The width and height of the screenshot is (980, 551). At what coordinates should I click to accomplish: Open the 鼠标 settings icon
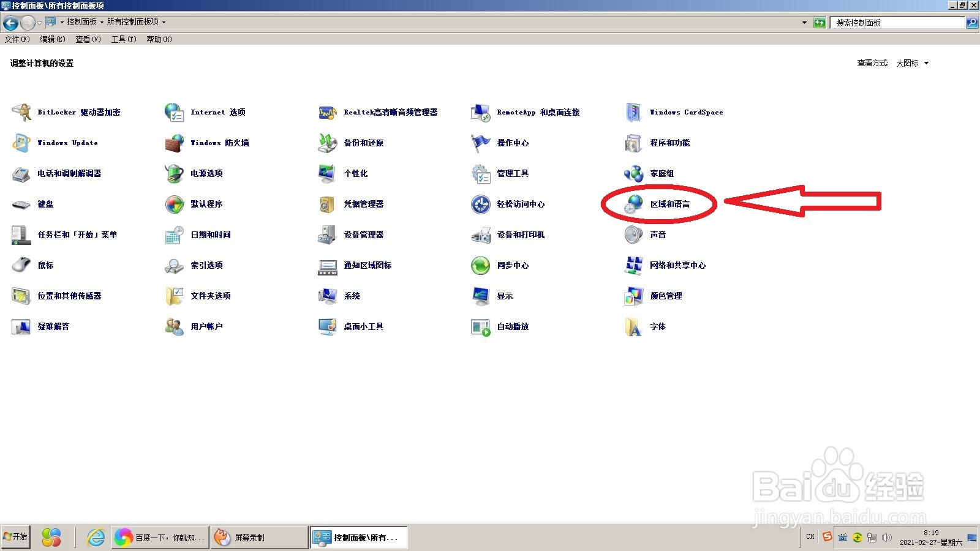click(x=21, y=265)
